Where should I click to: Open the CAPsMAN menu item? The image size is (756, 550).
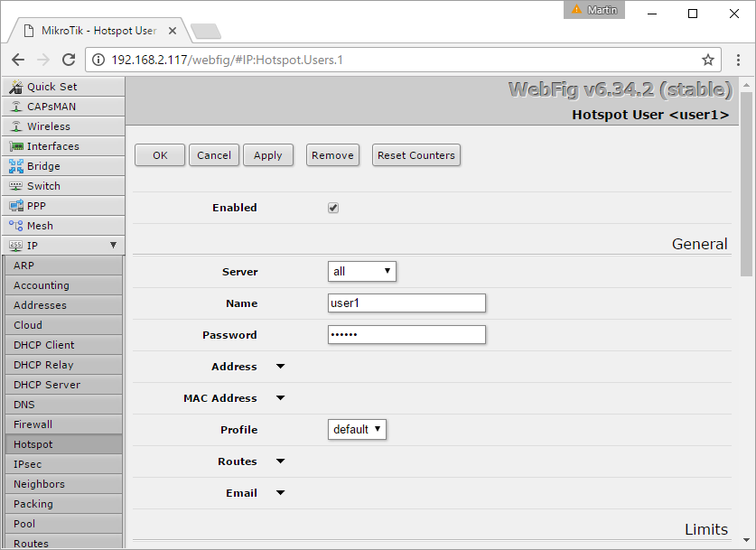(x=63, y=107)
